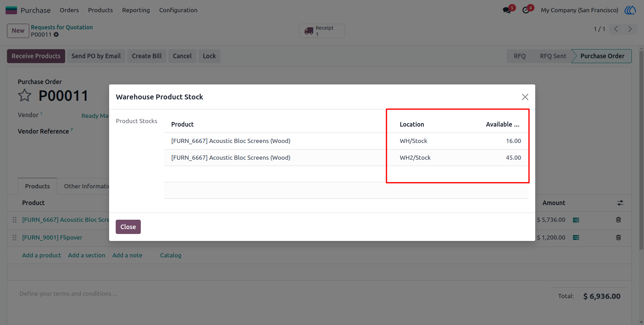This screenshot has height=325, width=644.
Task: Select product cell in WH/Stock row
Action: coord(231,141)
